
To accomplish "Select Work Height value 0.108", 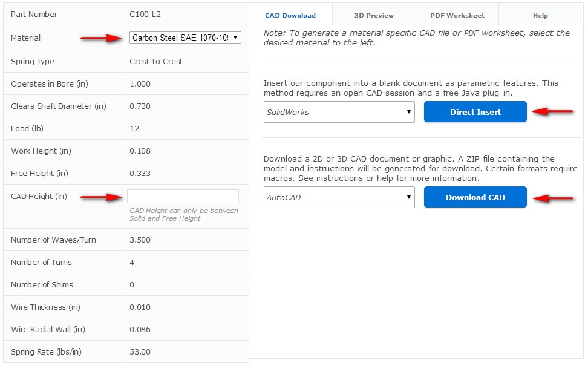I will point(140,151).
